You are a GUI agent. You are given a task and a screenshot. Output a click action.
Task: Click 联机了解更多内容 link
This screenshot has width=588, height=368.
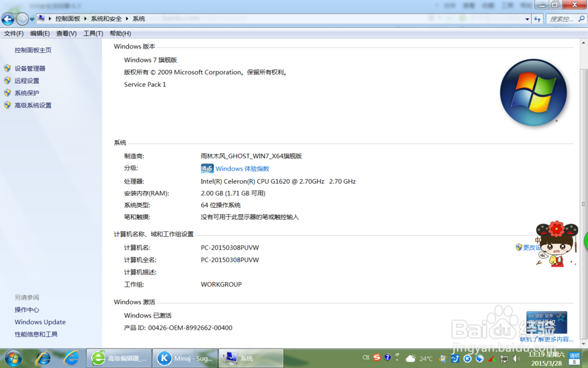[x=546, y=339]
